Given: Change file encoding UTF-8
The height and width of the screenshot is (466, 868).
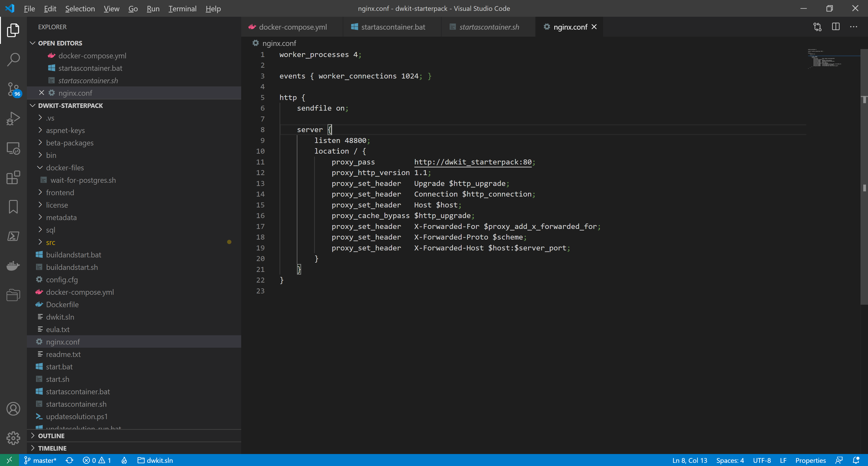Looking at the screenshot, I should tap(762, 460).
